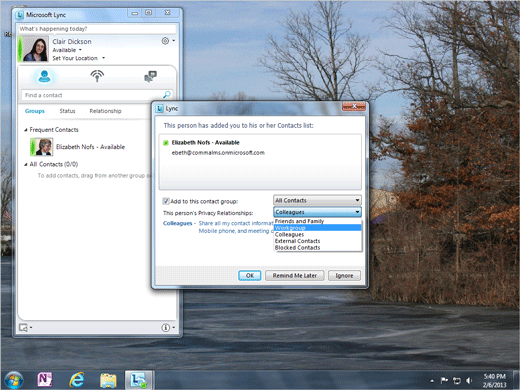Choose Colleagues in the dropdown list
The width and height of the screenshot is (520, 390).
[x=318, y=235]
